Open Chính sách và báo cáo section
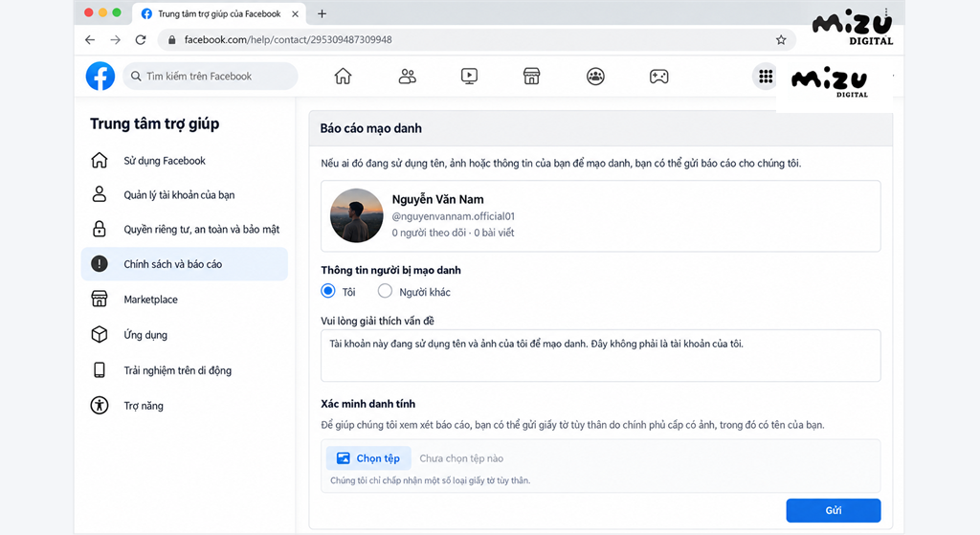Screen dimensions: 980x535 (185, 264)
